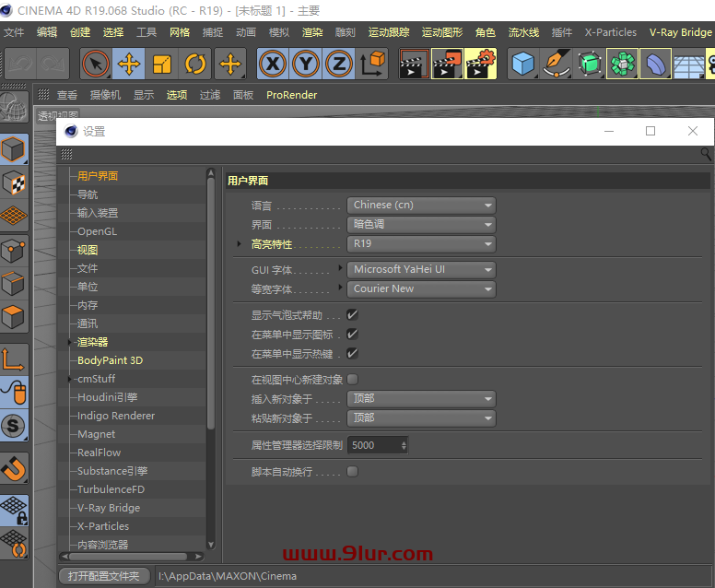Add a Cube primitive object
The image size is (715, 588).
523,64
